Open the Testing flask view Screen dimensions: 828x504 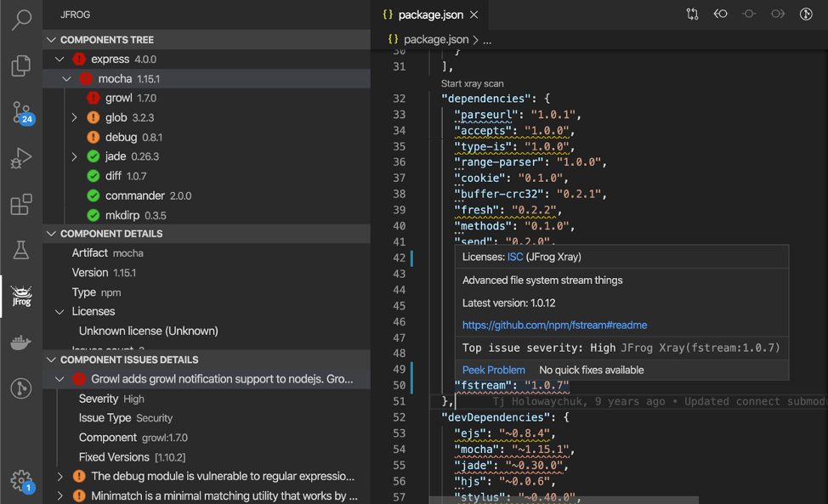[x=21, y=250]
